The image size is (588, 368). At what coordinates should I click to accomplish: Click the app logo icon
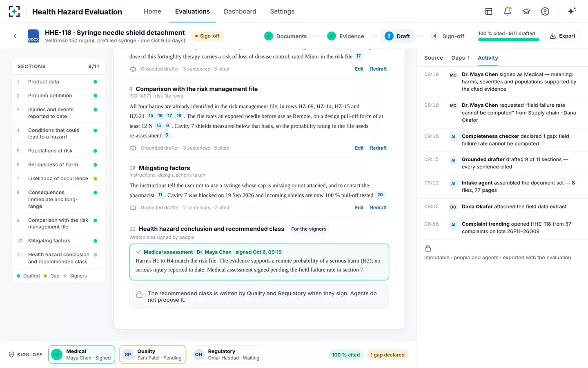(x=14, y=11)
